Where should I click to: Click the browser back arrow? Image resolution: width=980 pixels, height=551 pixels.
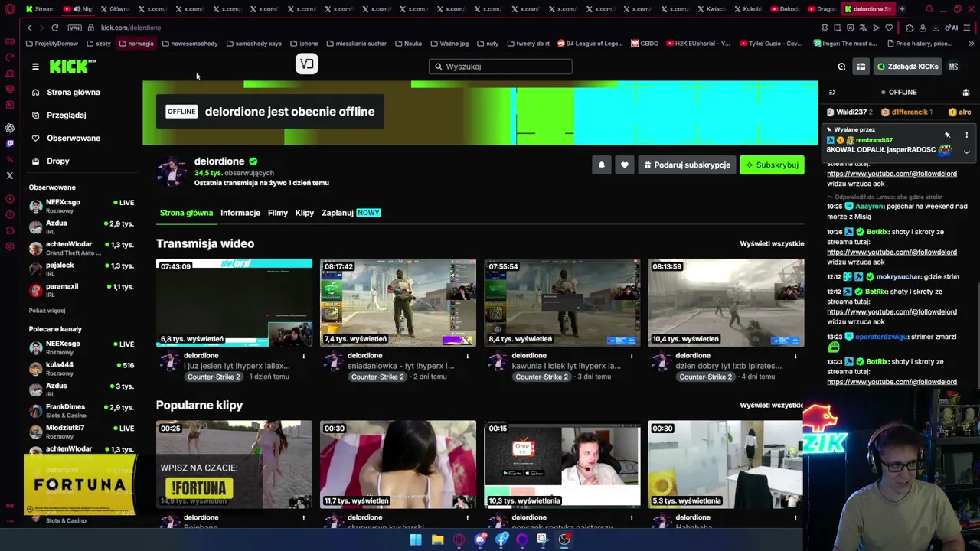pyautogui.click(x=29, y=28)
